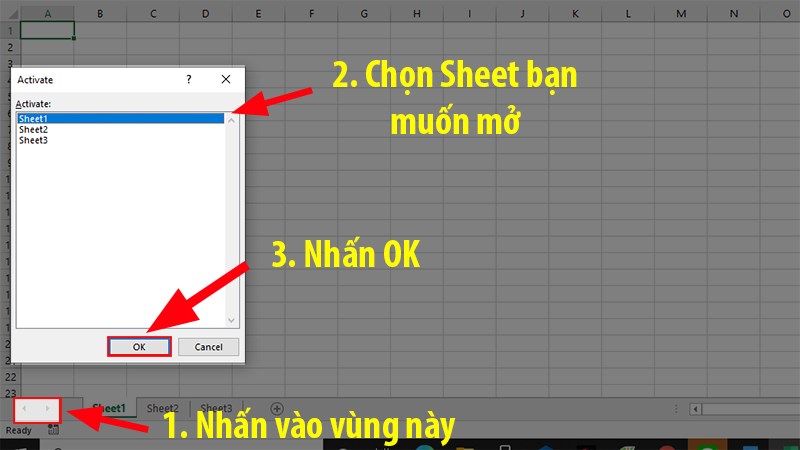Select column C header
800x450 pixels.
click(153, 14)
